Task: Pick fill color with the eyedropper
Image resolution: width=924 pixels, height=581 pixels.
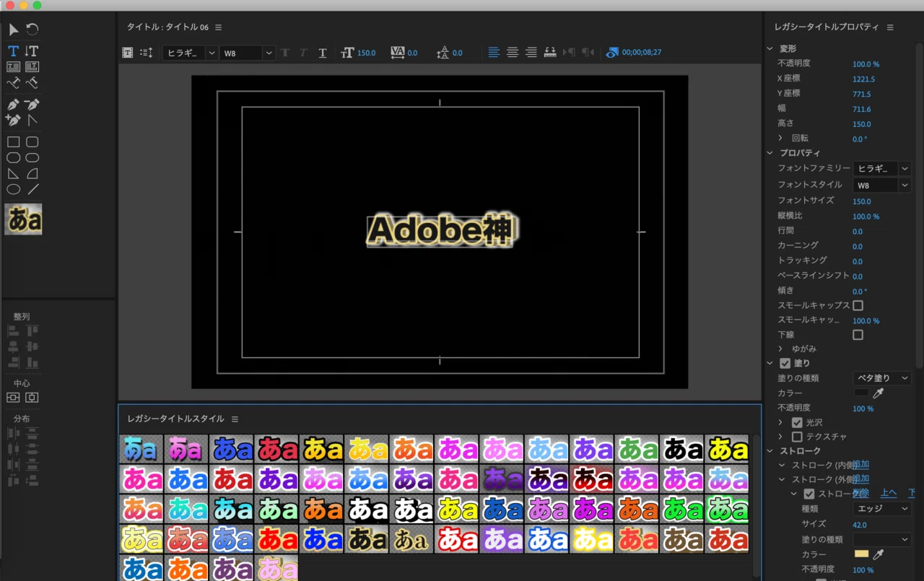Action: pos(879,393)
